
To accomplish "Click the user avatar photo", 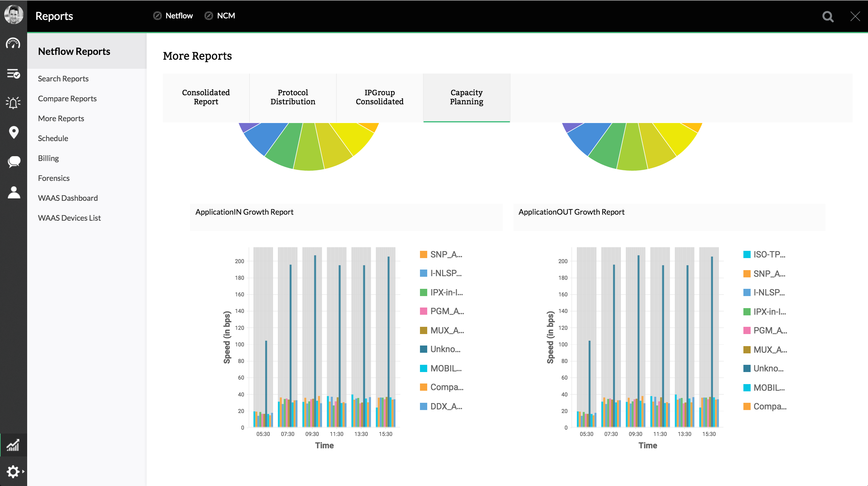I will [14, 14].
